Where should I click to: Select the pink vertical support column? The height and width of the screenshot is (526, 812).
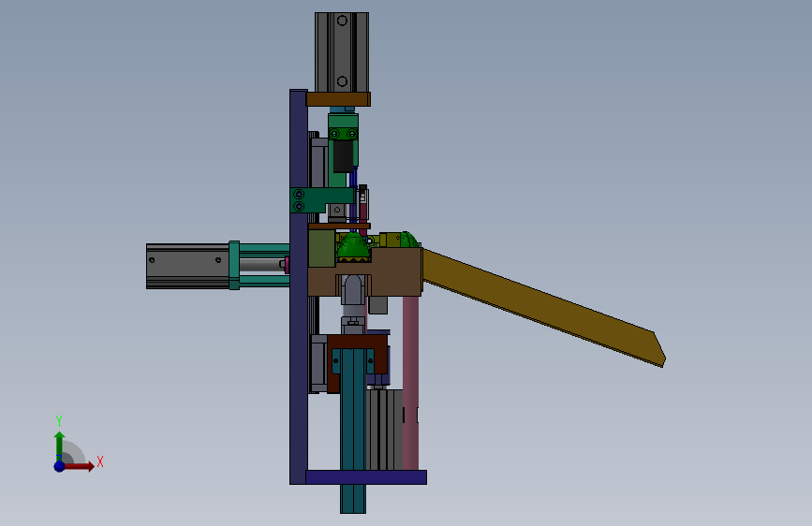(410, 383)
